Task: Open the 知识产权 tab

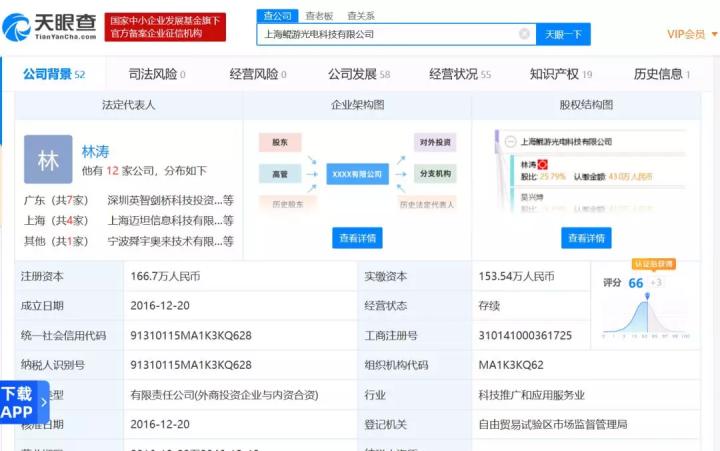Action: (x=561, y=74)
